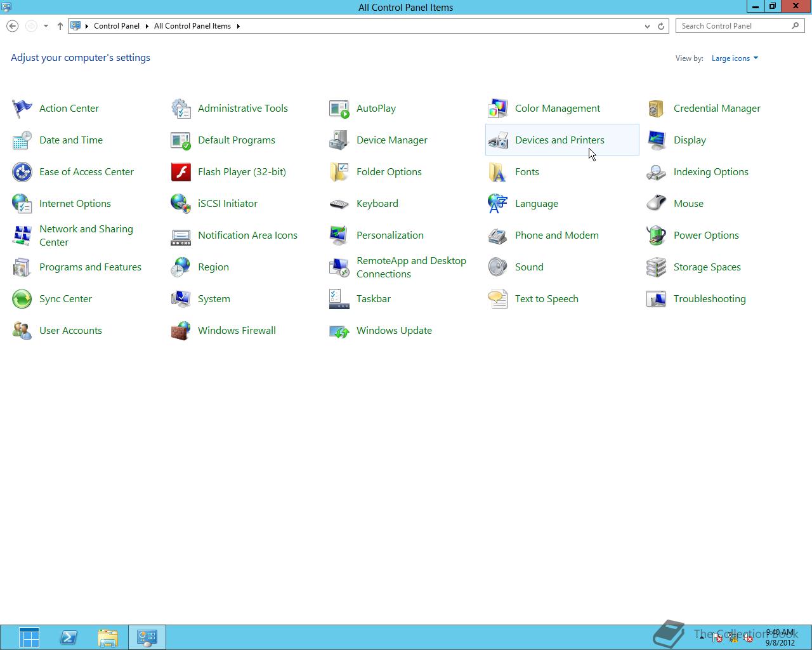Open the Keyboard icon

point(339,204)
